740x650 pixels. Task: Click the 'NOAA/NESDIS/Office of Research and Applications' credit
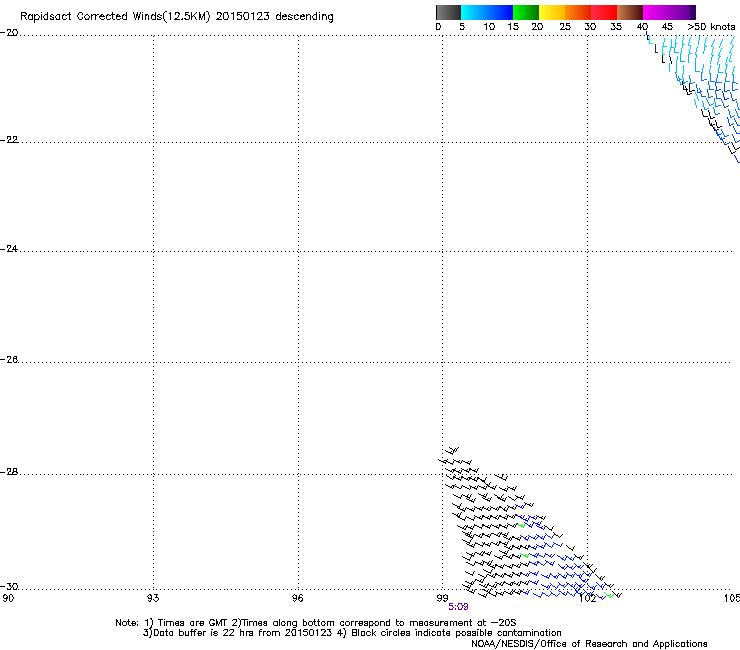[589, 644]
